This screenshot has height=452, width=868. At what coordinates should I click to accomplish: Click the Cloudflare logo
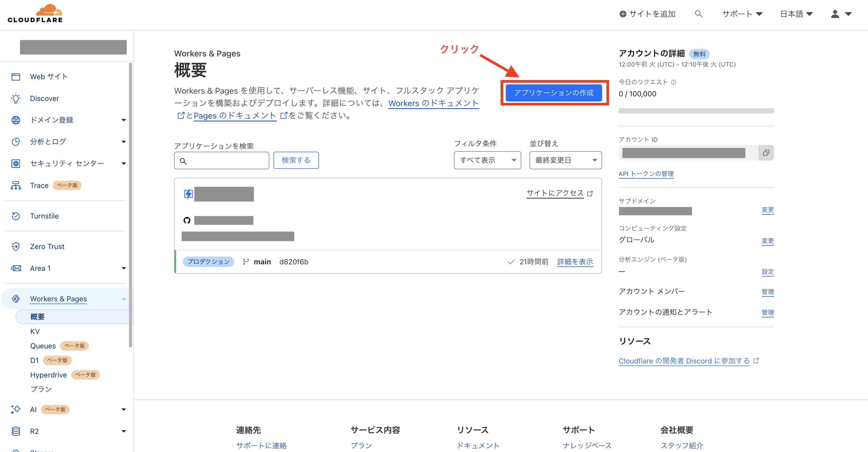coord(35,14)
